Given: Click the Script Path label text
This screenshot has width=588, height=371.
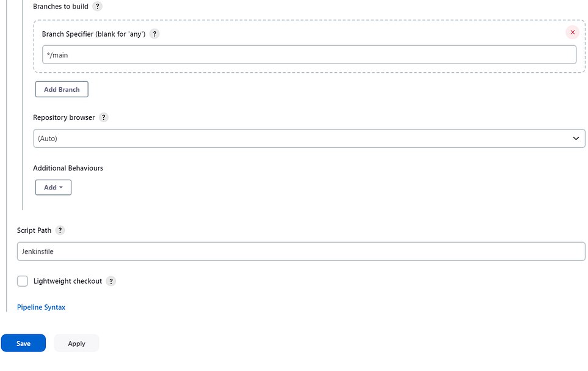Looking at the screenshot, I should click(x=34, y=230).
